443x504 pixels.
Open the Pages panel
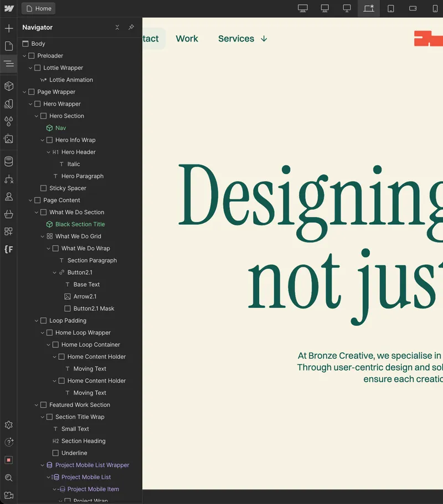(8, 46)
